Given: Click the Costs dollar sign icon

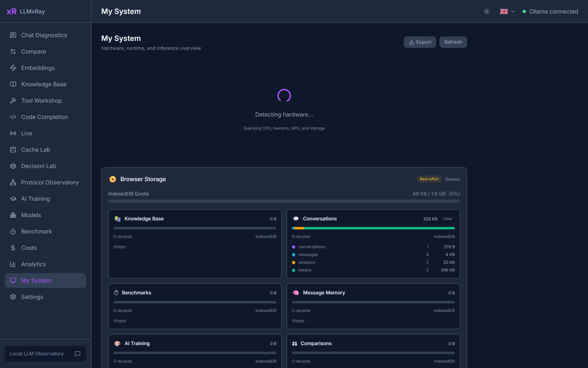Looking at the screenshot, I should click(13, 248).
